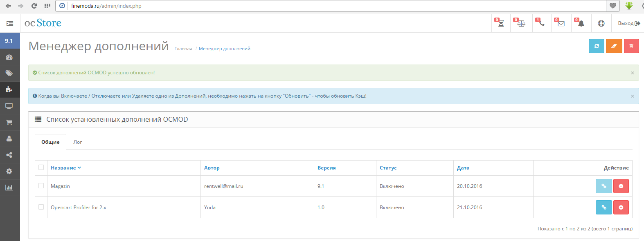
Task: Dismiss the green success alert
Action: tap(633, 73)
